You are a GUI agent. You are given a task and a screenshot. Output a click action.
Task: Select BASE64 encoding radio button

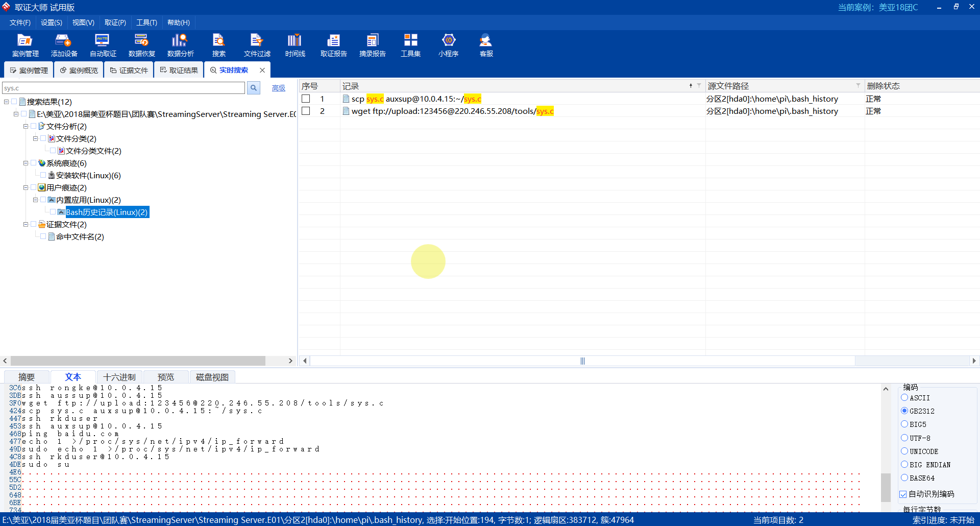[904, 477]
